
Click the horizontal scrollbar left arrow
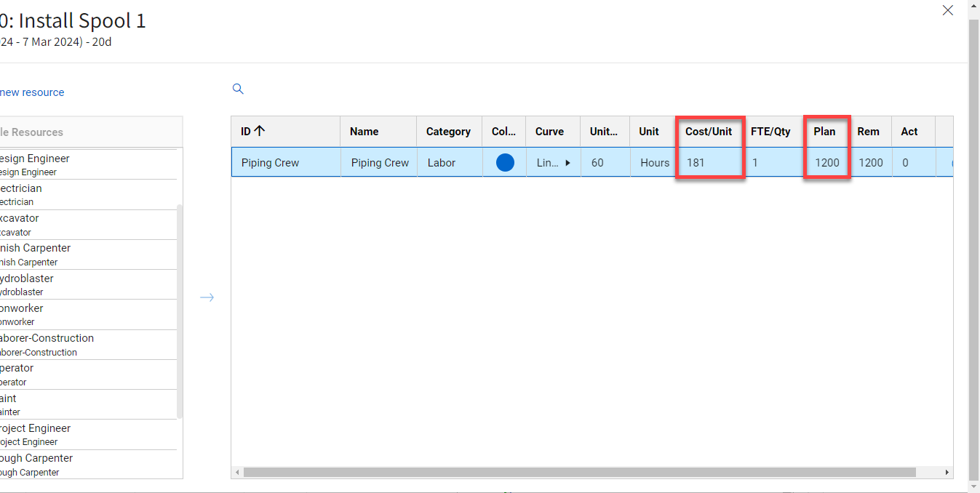236,473
